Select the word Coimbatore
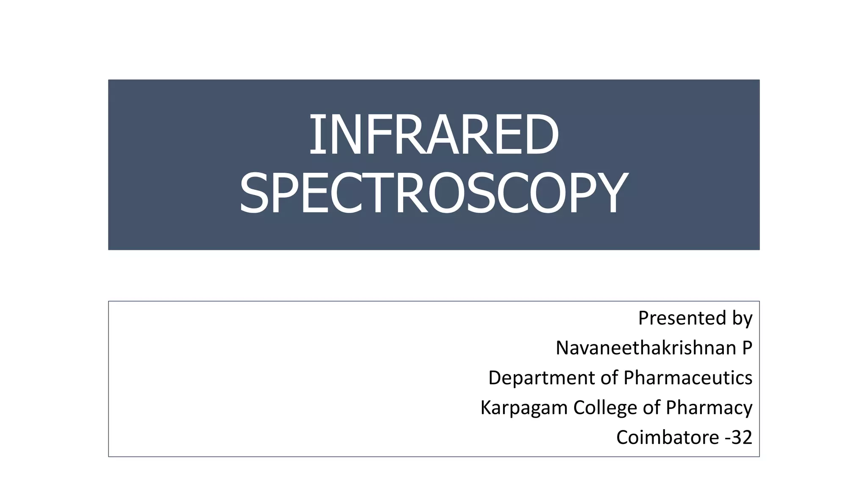868x488 pixels. 668,437
